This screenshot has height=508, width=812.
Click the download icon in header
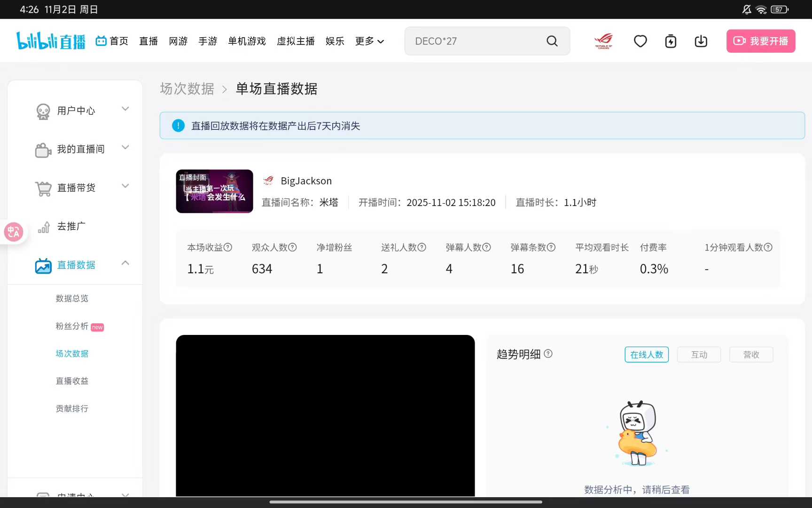[x=701, y=41]
